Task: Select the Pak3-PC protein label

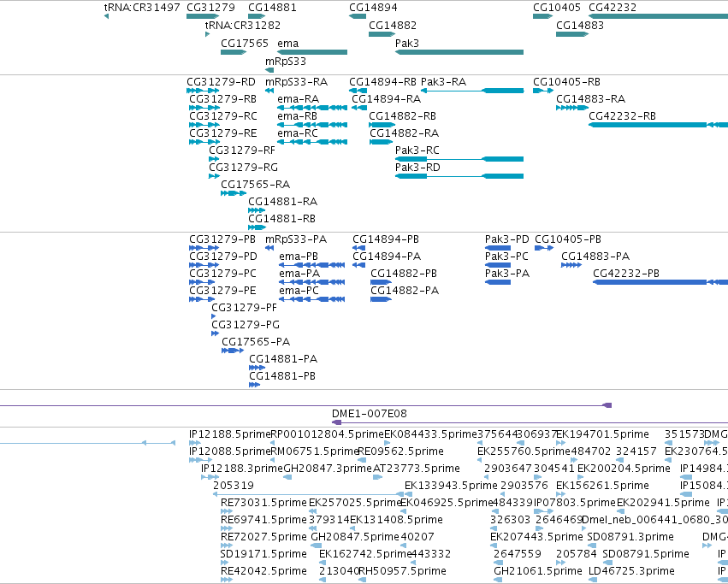Action: click(x=506, y=257)
